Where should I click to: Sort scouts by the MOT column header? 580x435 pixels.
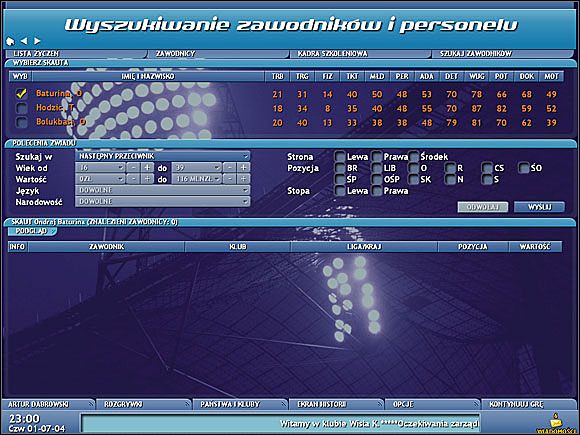pyautogui.click(x=551, y=76)
